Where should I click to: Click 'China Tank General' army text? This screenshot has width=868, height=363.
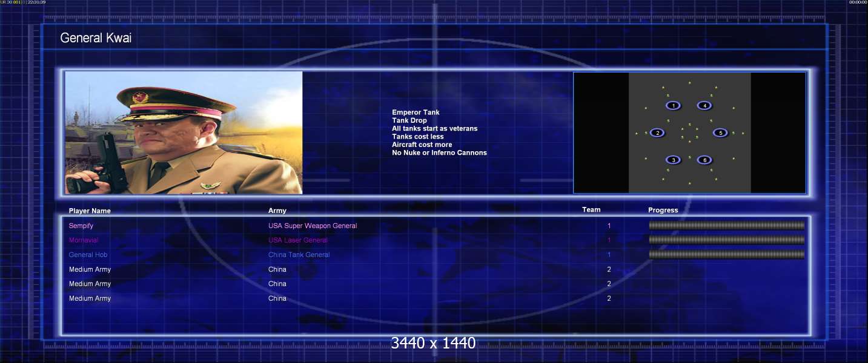click(x=299, y=255)
